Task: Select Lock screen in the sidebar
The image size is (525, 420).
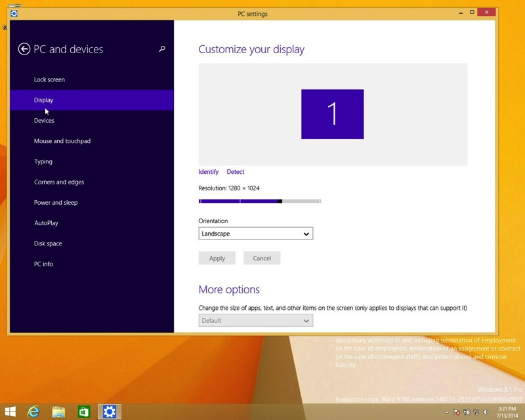Action: (x=49, y=79)
